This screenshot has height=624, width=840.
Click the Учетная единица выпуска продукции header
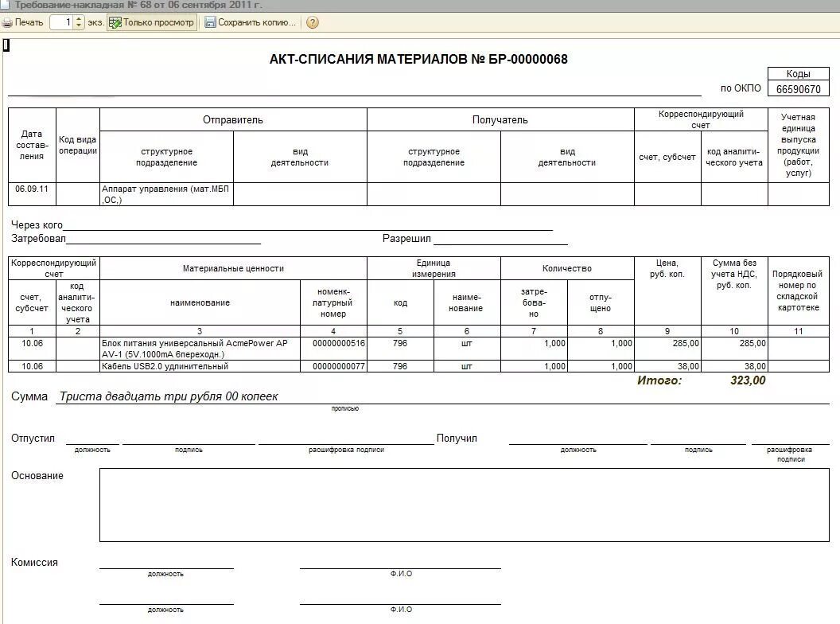point(798,146)
